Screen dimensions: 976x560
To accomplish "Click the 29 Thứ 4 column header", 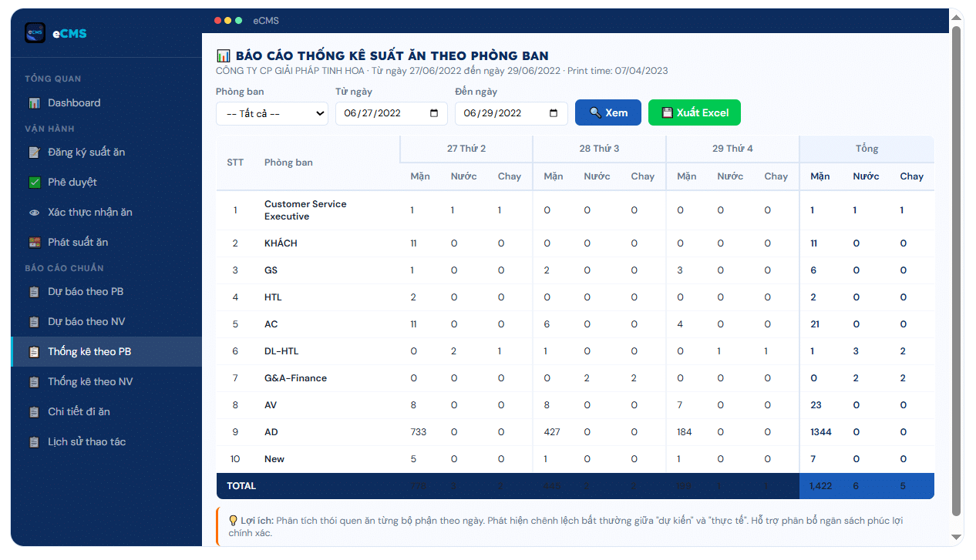I will pos(732,149).
